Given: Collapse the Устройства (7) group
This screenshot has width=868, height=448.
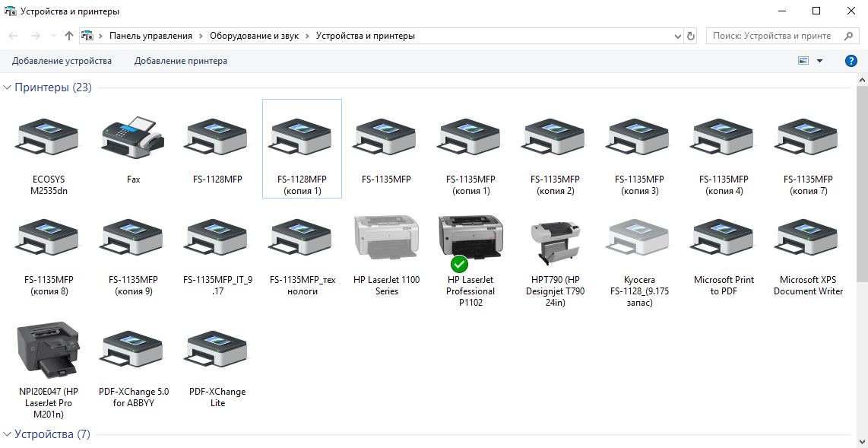Looking at the screenshot, I should [x=7, y=434].
